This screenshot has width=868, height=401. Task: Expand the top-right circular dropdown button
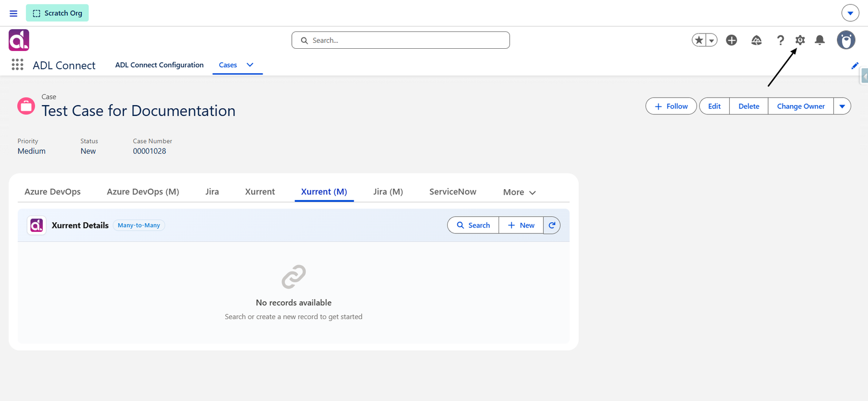pyautogui.click(x=850, y=13)
